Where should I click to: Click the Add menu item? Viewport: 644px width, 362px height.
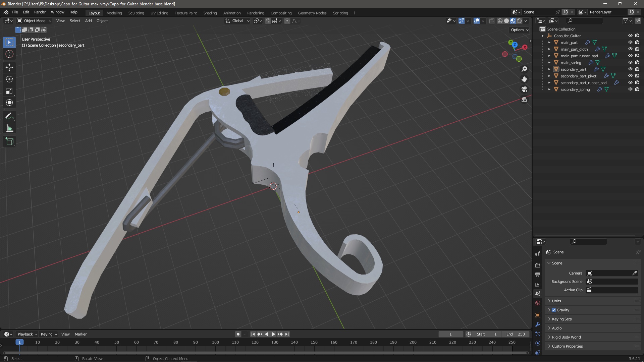click(x=88, y=21)
